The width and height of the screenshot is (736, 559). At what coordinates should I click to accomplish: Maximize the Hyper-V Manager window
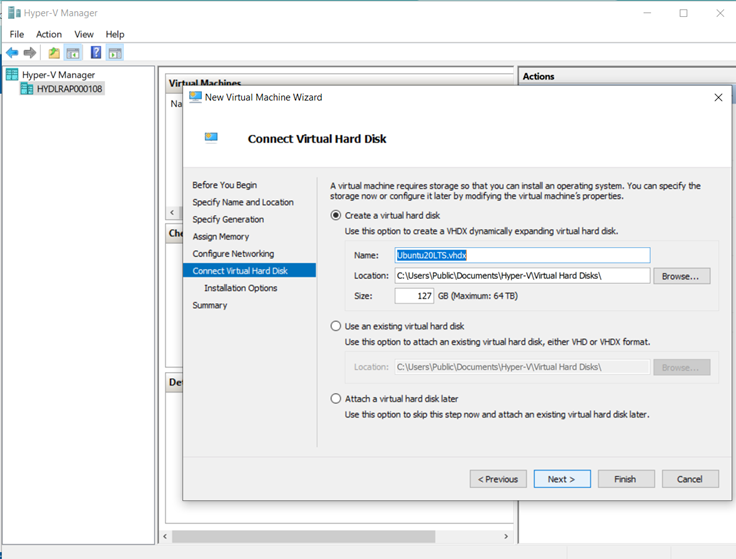(x=683, y=13)
